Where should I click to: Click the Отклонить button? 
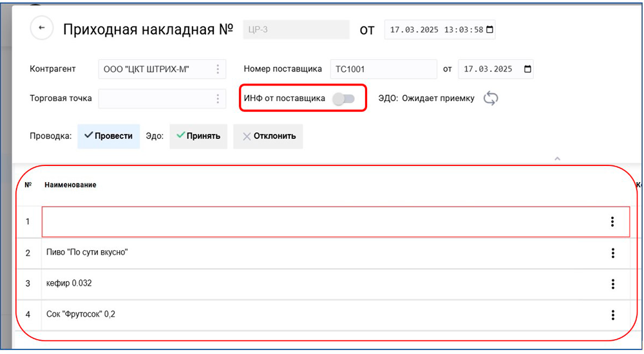pyautogui.click(x=268, y=136)
